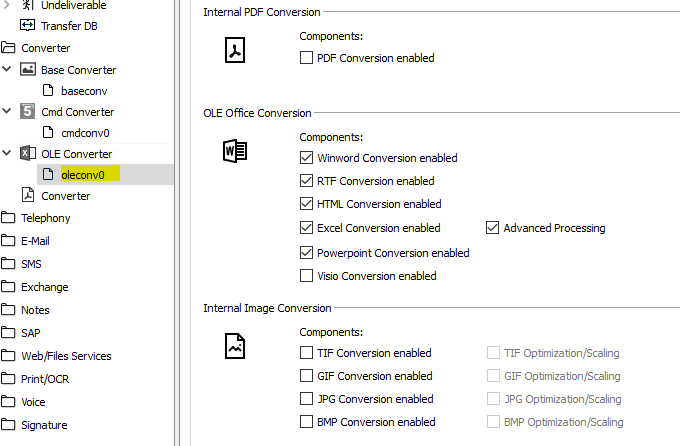Disable the Advanced Processing checkbox
Image resolution: width=680 pixels, height=446 pixels.
click(x=492, y=228)
